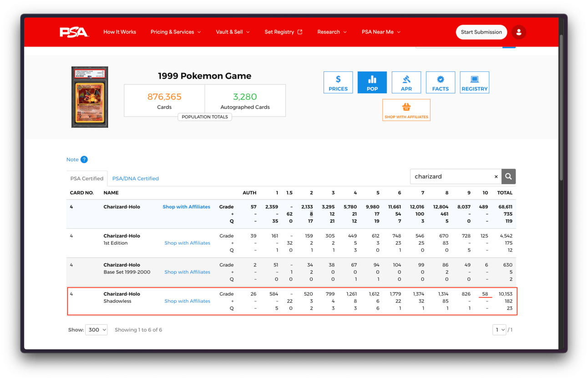Open How It Works page
This screenshot has width=588, height=380.
coord(120,32)
